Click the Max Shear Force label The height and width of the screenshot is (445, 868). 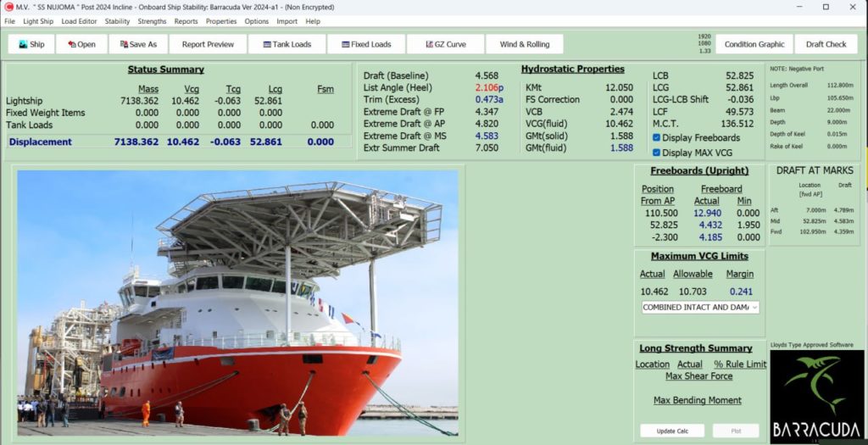698,376
